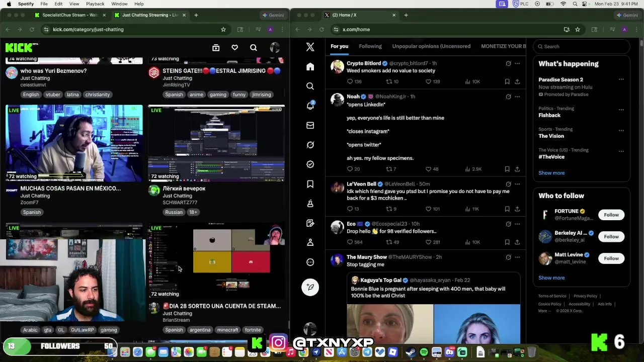Select the For you tab
Screen dimensions: 644x362
(x=339, y=46)
